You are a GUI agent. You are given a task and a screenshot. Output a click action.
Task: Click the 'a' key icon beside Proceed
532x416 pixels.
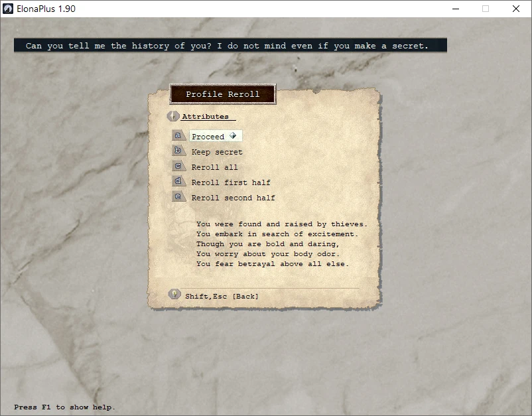178,135
